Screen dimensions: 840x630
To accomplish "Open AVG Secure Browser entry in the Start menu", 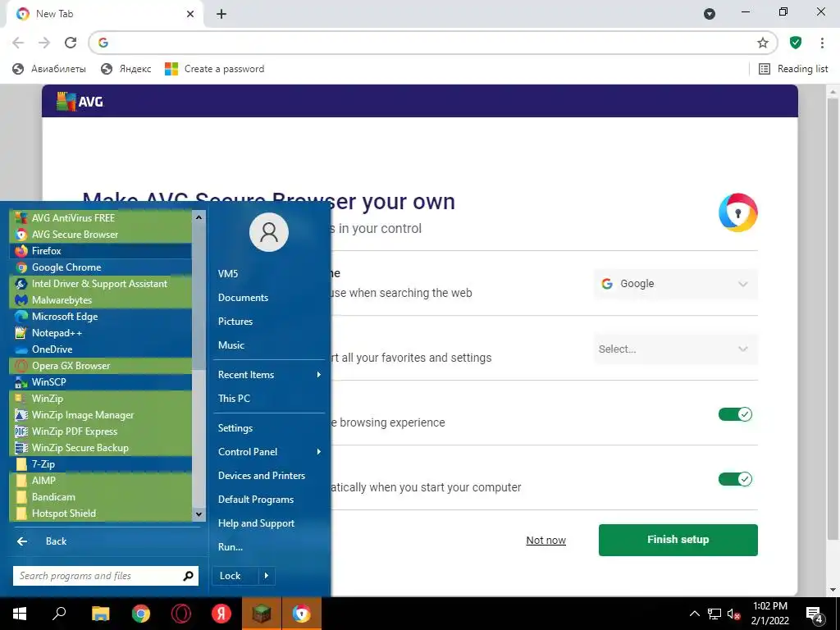I will coord(101,234).
